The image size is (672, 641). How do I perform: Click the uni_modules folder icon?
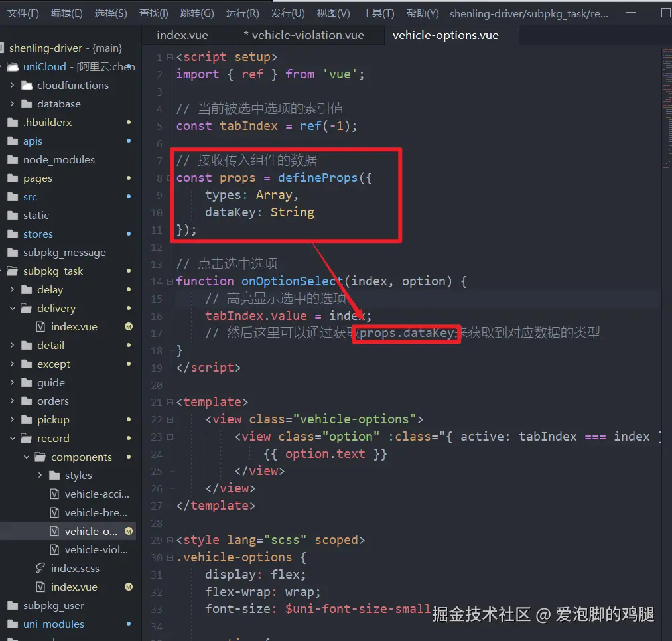pos(13,624)
